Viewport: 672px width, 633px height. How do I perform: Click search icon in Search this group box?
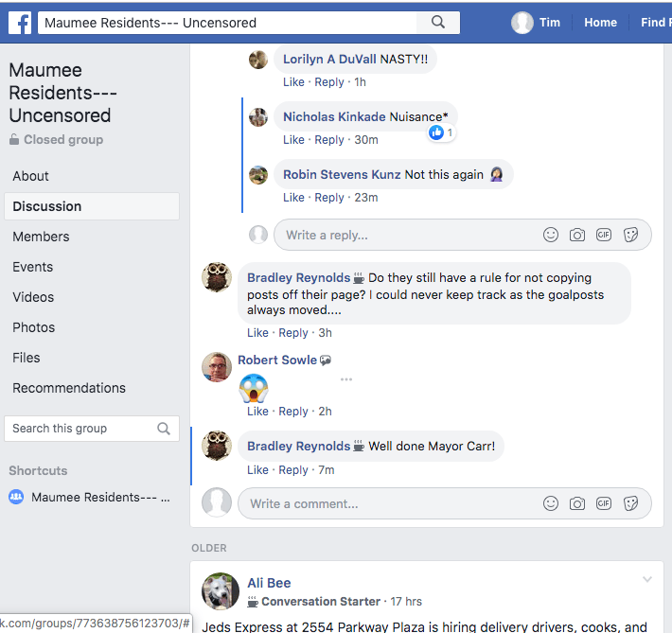coord(164,429)
